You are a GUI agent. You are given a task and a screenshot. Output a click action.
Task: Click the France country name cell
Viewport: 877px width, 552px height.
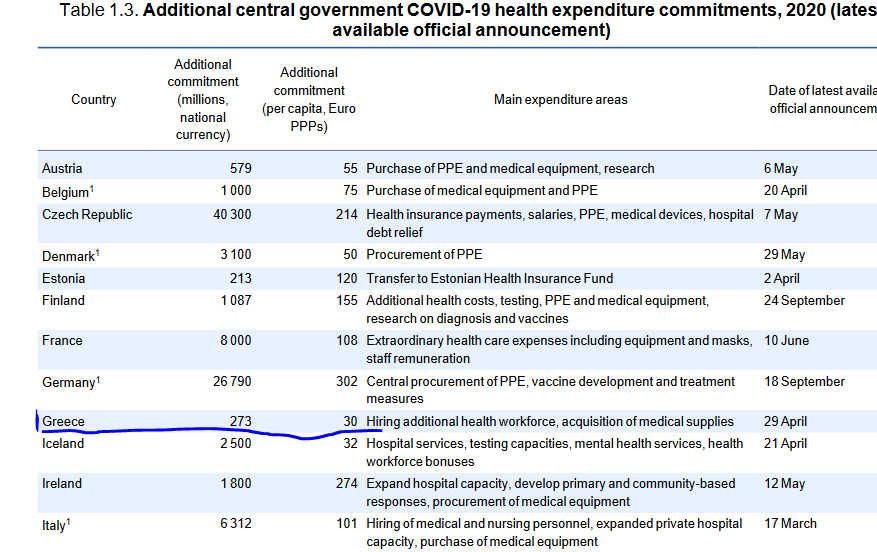(62, 341)
